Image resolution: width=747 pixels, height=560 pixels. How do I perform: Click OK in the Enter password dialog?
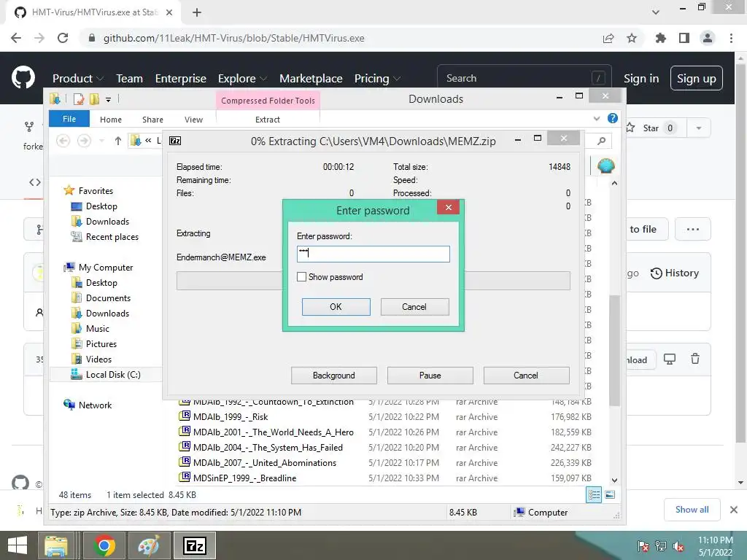click(336, 307)
